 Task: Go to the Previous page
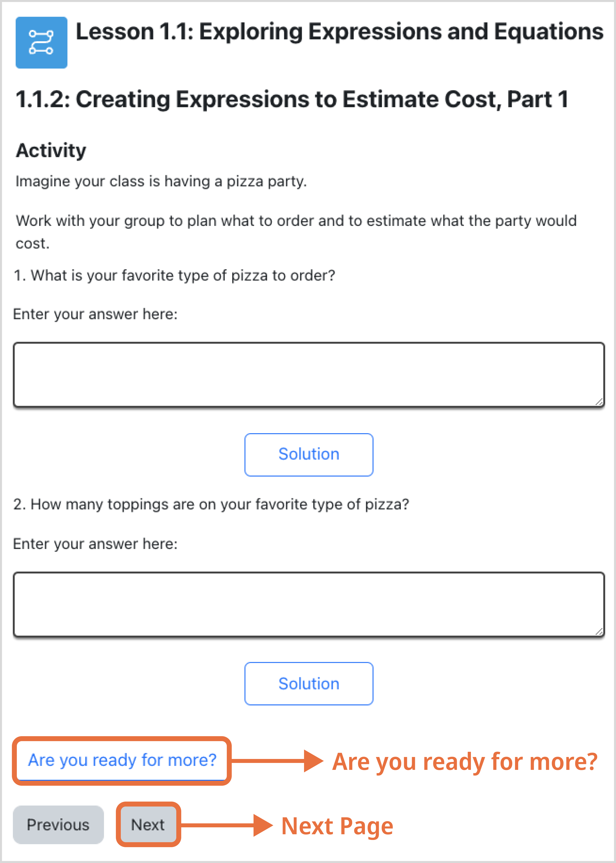[x=58, y=825]
